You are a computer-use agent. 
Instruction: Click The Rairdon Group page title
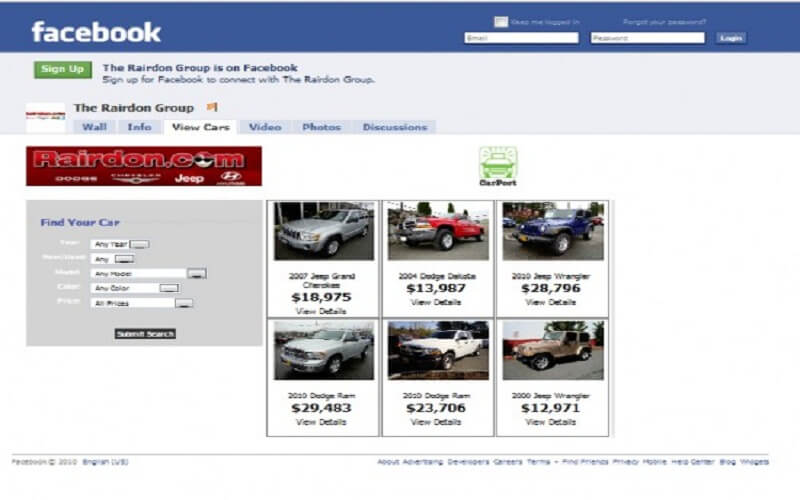coord(134,108)
